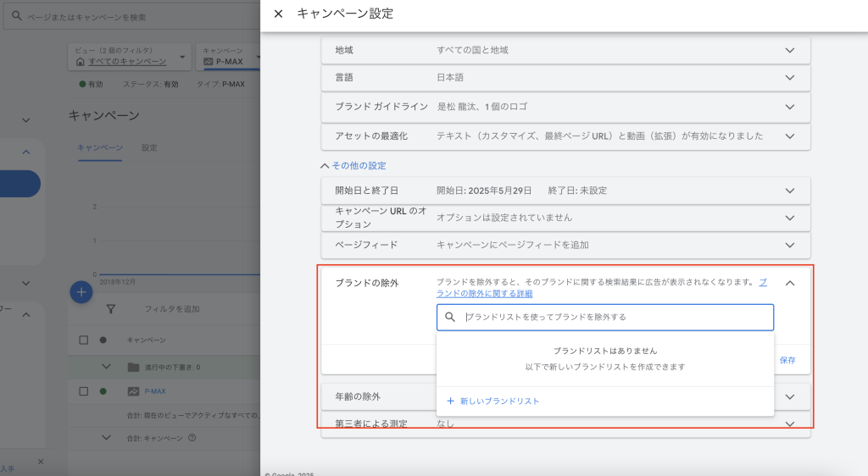Expand the 地域 settings row
The height and width of the screenshot is (476, 868).
[789, 50]
